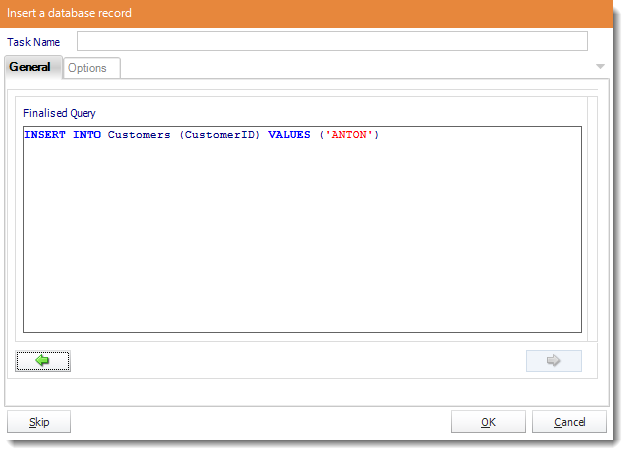Open the tab overflow dropdown arrow

pos(600,66)
